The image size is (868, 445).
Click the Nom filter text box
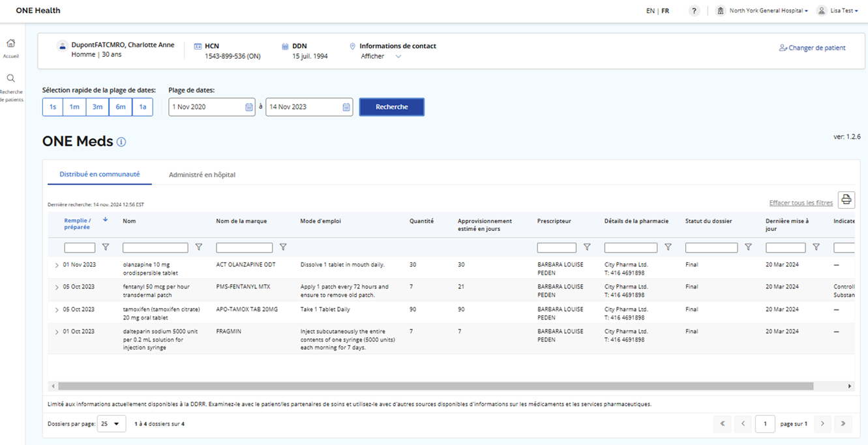pyautogui.click(x=155, y=248)
